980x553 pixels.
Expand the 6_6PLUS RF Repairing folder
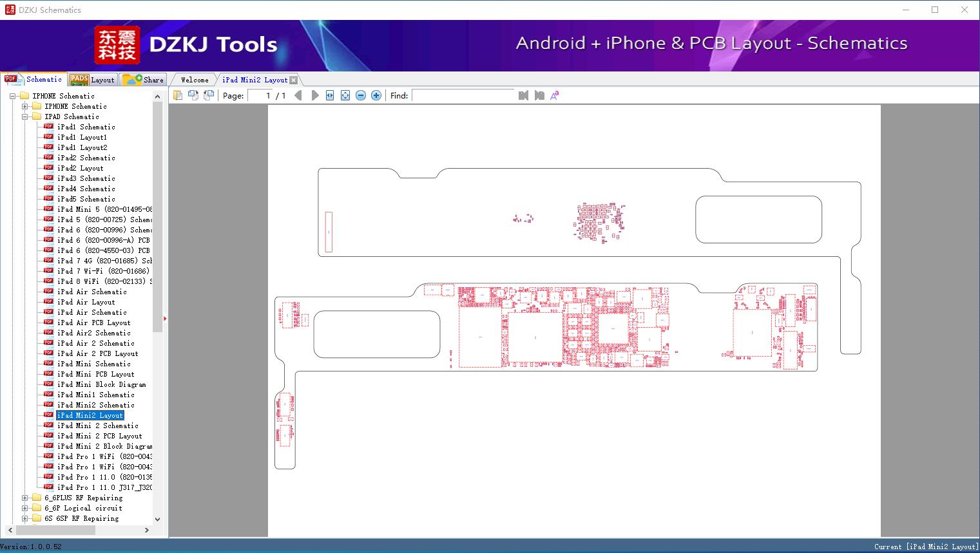point(24,498)
